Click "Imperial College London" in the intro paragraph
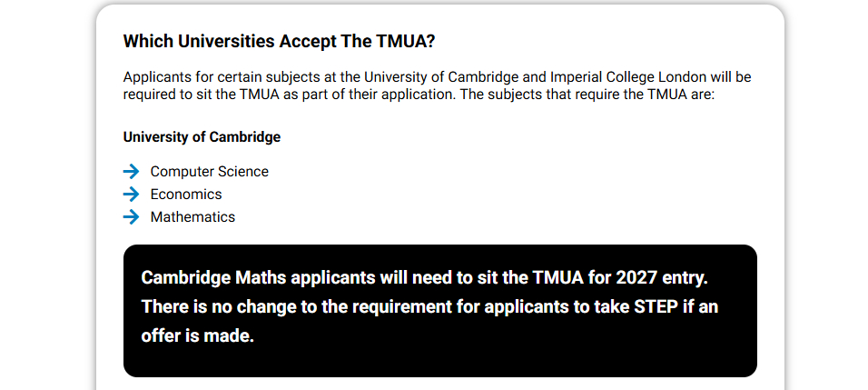The width and height of the screenshot is (868, 390). [x=633, y=77]
